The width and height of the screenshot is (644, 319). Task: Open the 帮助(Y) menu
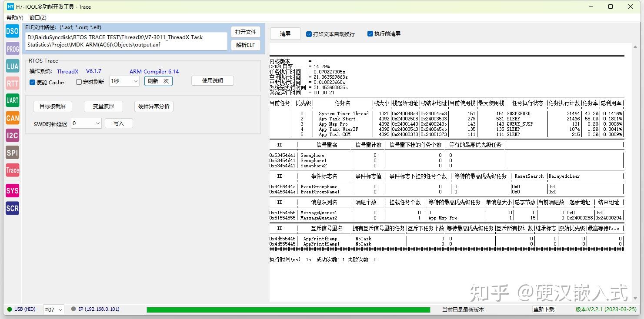click(15, 18)
